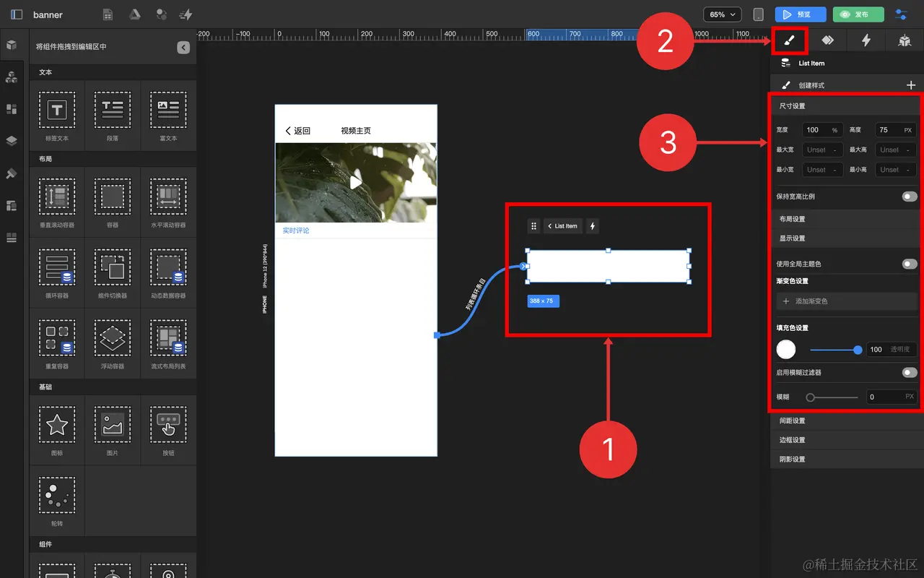Open the lightning actions tab in right panel
The width and height of the screenshot is (924, 578).
[866, 40]
